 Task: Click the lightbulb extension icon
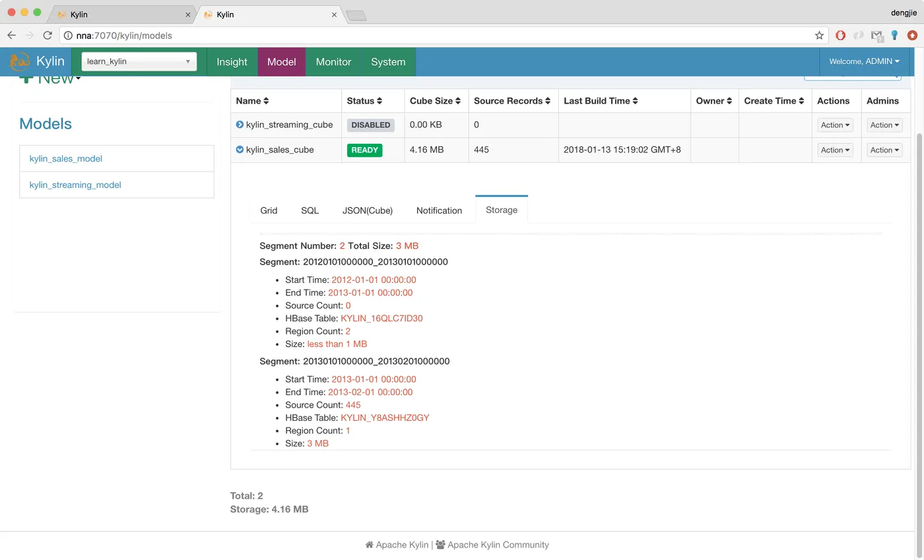pyautogui.click(x=894, y=36)
